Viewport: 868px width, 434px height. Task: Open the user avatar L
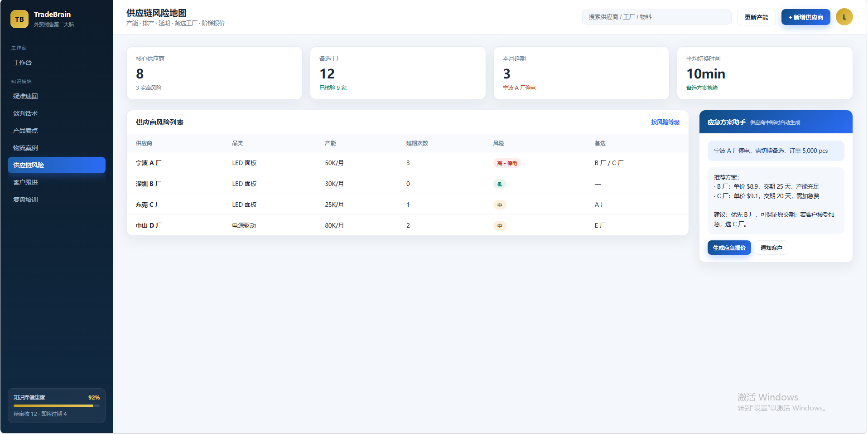844,17
